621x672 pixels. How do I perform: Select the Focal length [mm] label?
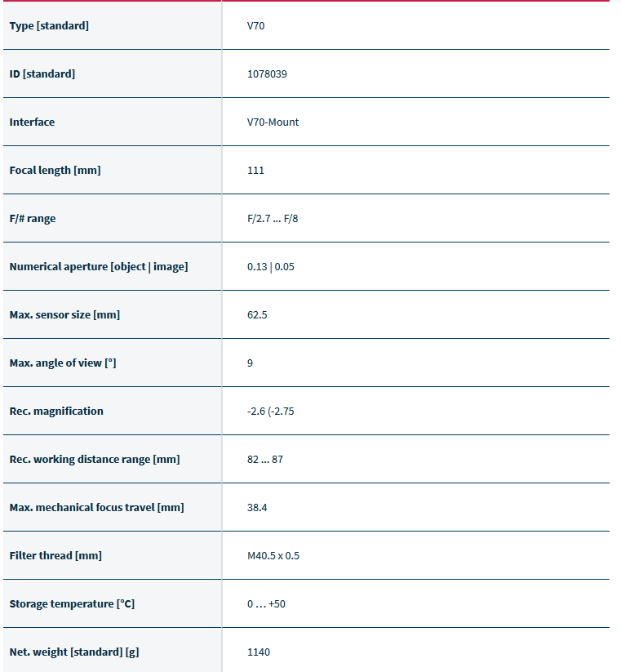[55, 170]
